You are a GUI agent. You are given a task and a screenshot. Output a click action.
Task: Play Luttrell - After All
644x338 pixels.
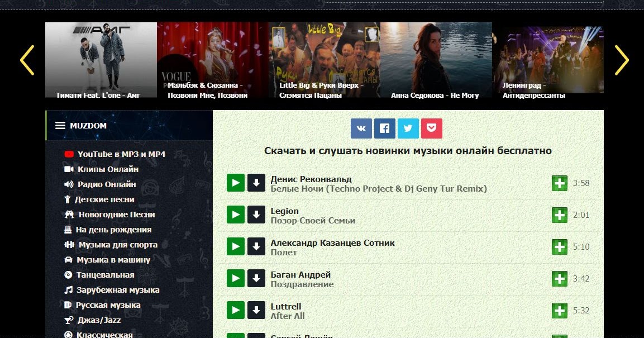tap(236, 310)
